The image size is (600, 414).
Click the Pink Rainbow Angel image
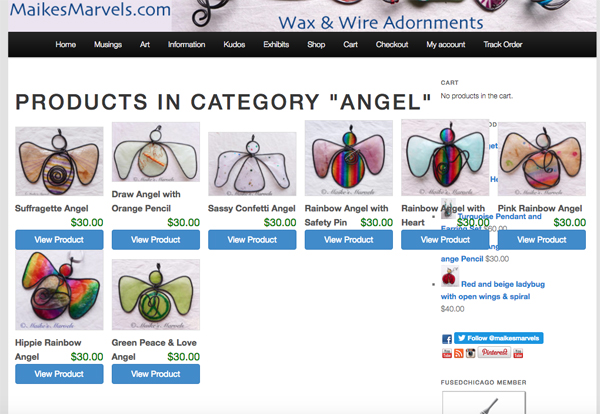542,159
